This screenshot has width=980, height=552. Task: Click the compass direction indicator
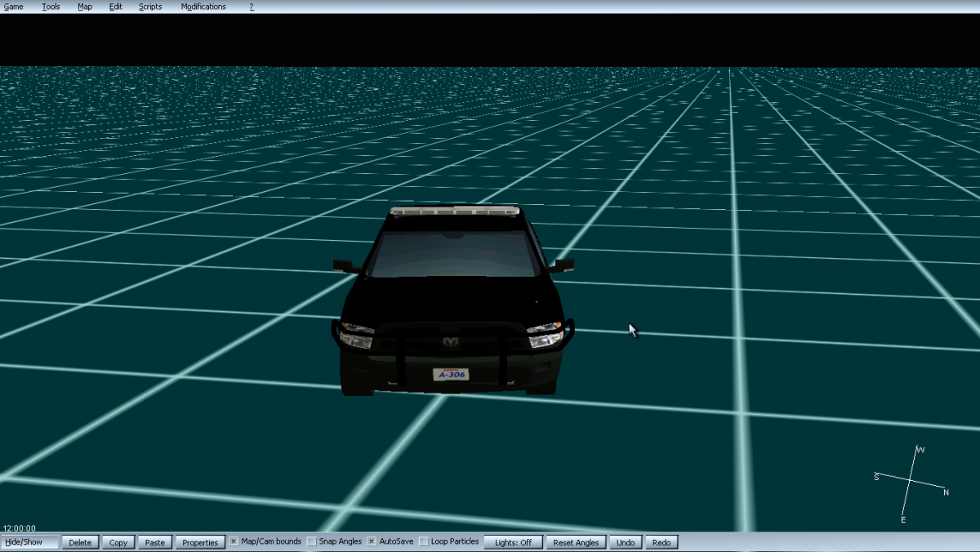pyautogui.click(x=911, y=483)
